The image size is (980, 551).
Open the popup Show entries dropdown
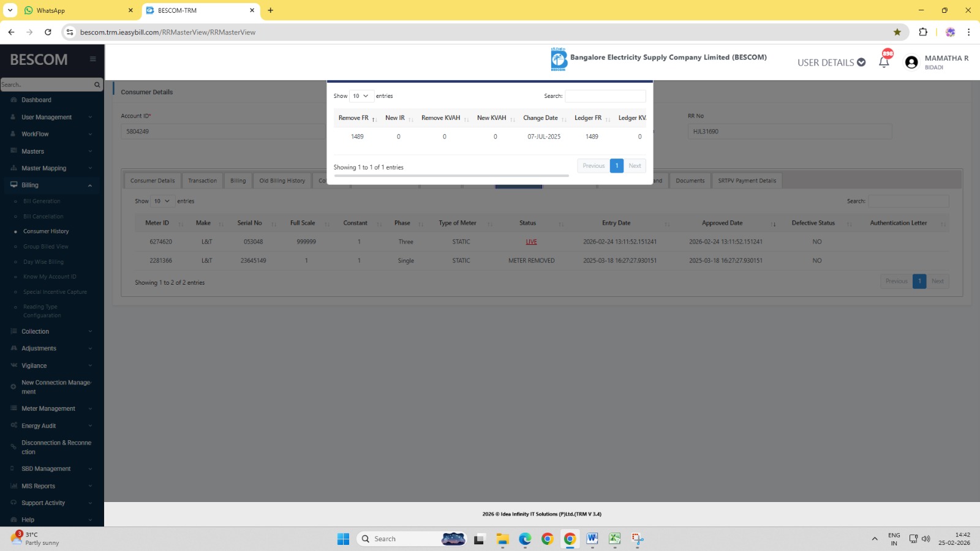click(x=361, y=96)
